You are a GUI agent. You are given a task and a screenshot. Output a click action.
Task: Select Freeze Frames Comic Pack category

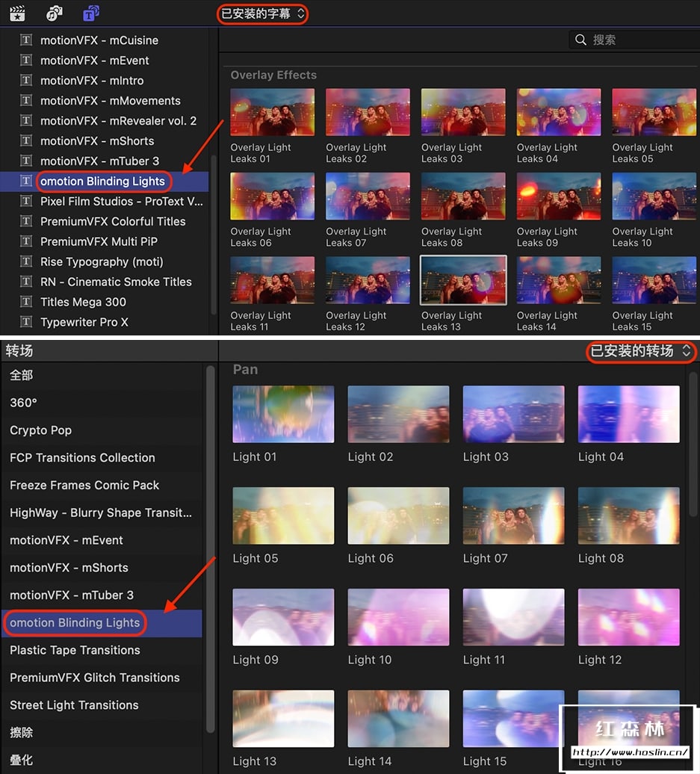tap(101, 485)
